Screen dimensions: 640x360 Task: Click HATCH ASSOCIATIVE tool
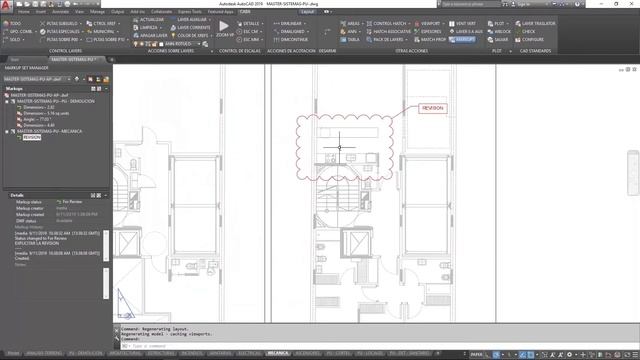(389, 31)
